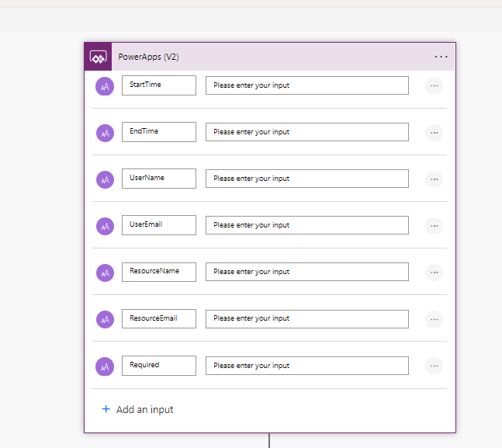Viewport: 502px width, 448px height.
Task: Open the options menu for ResourceName row
Action: pyautogui.click(x=434, y=273)
